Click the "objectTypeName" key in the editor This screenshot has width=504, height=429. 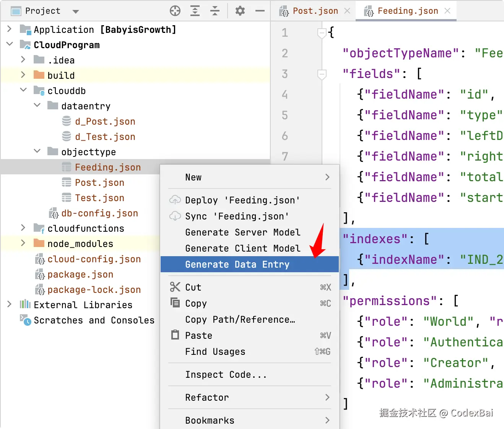click(x=400, y=53)
